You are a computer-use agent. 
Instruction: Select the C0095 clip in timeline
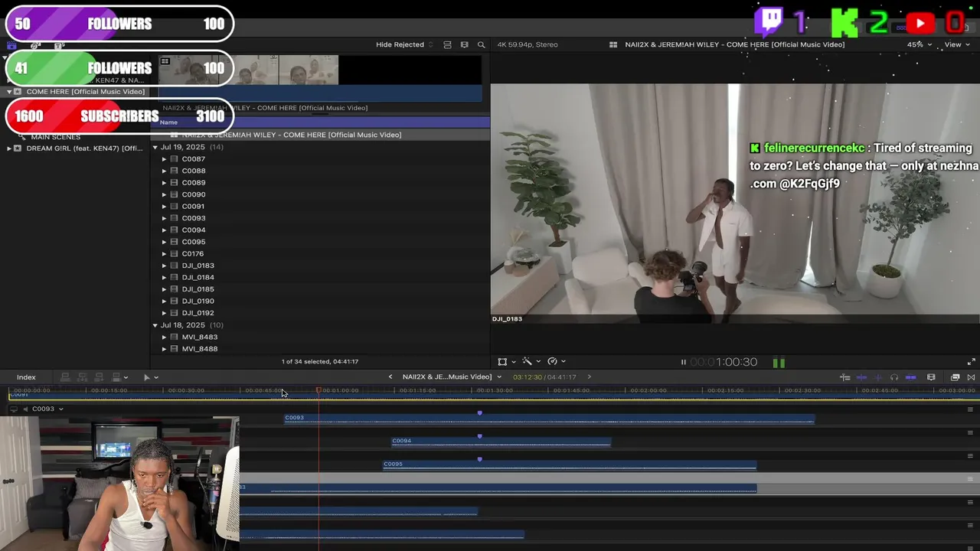click(570, 464)
